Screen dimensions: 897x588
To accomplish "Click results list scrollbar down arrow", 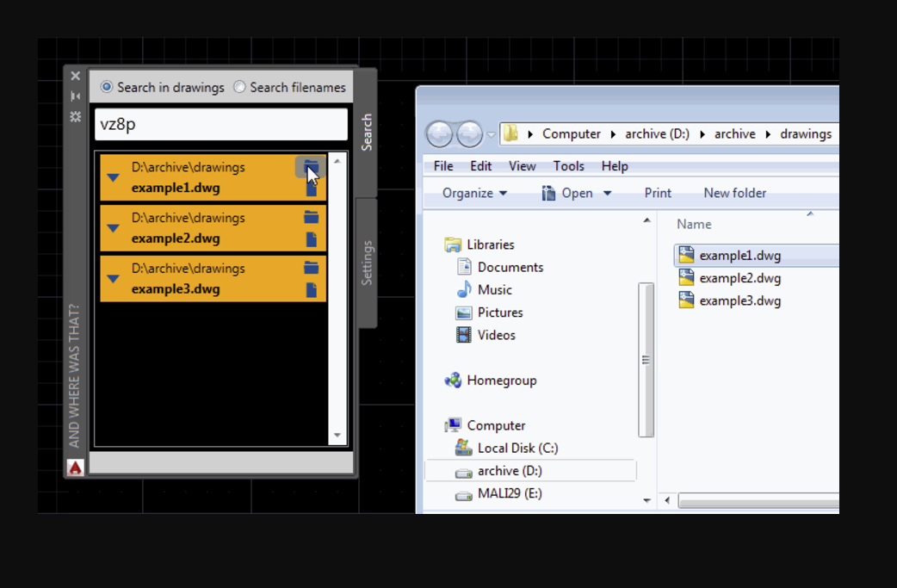I will (x=337, y=436).
